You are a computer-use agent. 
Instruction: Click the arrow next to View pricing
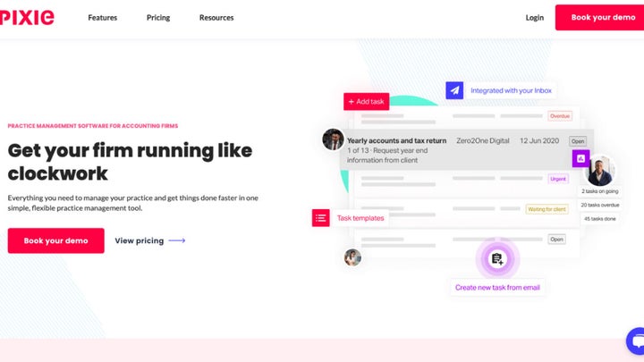(177, 240)
